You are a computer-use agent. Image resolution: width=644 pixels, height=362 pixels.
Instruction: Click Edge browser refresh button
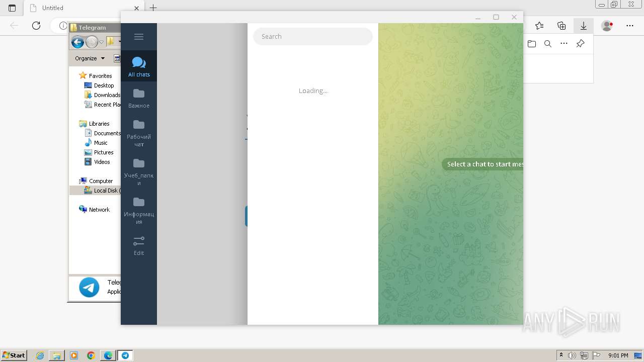pyautogui.click(x=36, y=25)
